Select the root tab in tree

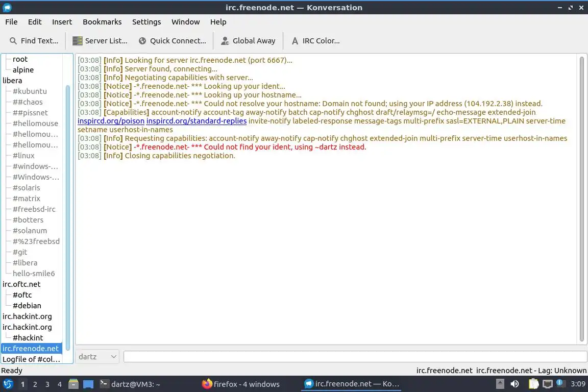tap(20, 59)
